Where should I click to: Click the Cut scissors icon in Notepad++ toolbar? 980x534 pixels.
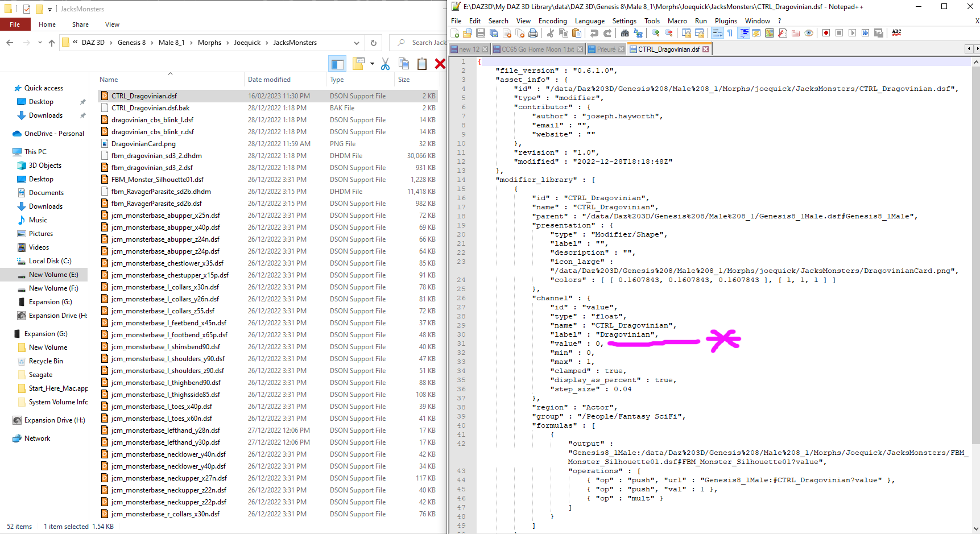[550, 33]
